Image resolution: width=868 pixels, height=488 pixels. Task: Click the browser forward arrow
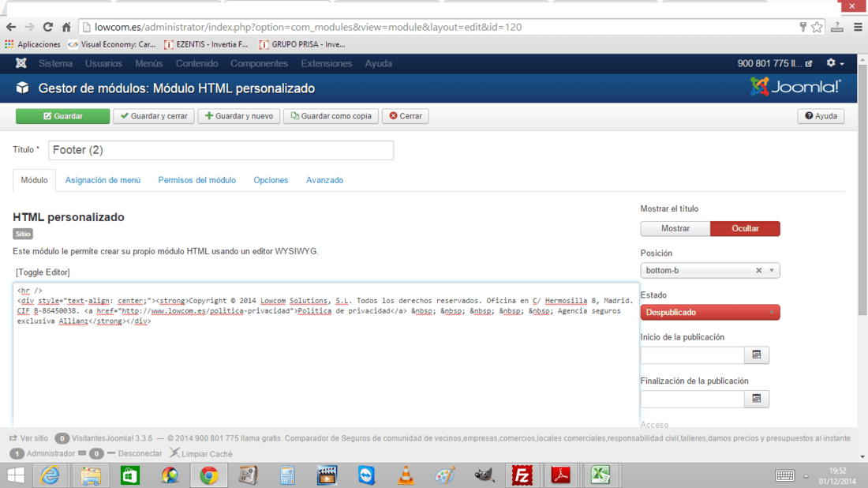29,27
